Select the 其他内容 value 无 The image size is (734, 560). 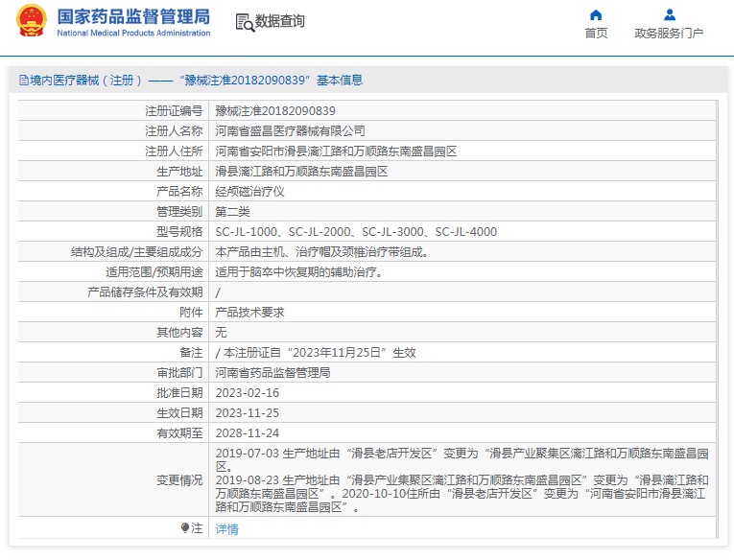[221, 332]
